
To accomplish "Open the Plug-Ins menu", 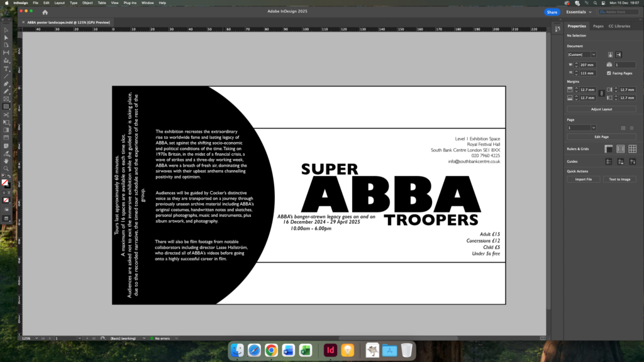I will pos(130,3).
